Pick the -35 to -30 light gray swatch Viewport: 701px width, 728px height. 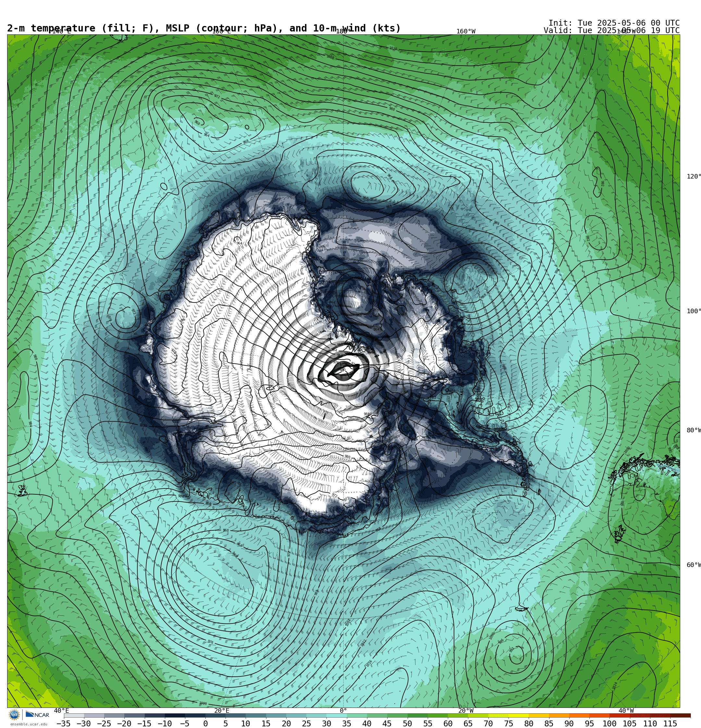pos(74,715)
